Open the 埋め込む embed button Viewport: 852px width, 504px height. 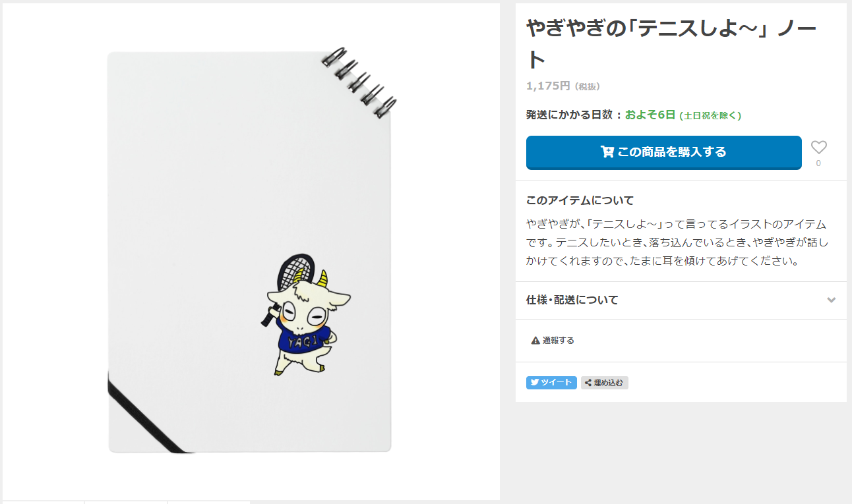click(605, 383)
